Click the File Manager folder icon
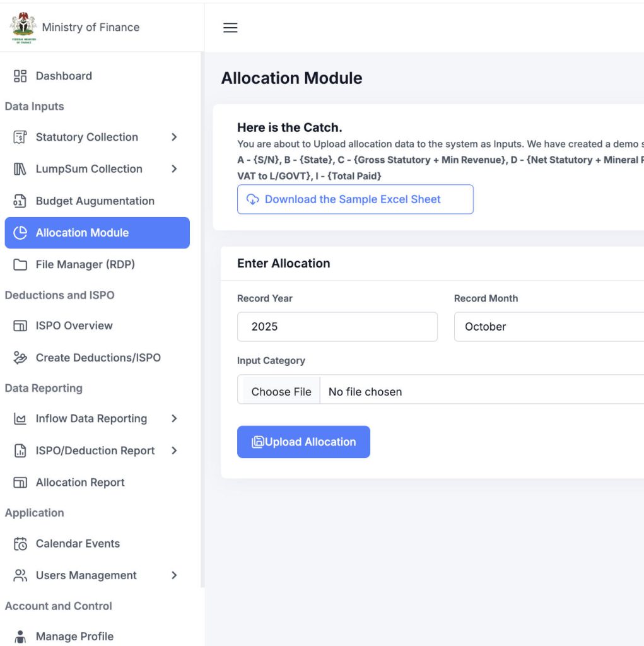Viewport: 644px width, 646px height. (x=20, y=265)
